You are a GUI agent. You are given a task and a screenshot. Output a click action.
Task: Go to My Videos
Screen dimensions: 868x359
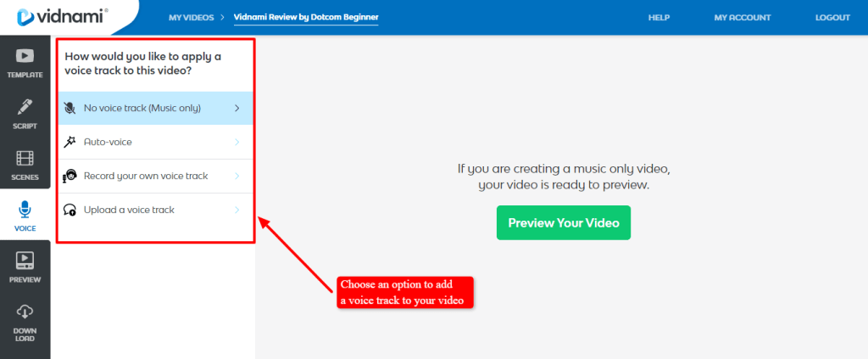pyautogui.click(x=191, y=17)
